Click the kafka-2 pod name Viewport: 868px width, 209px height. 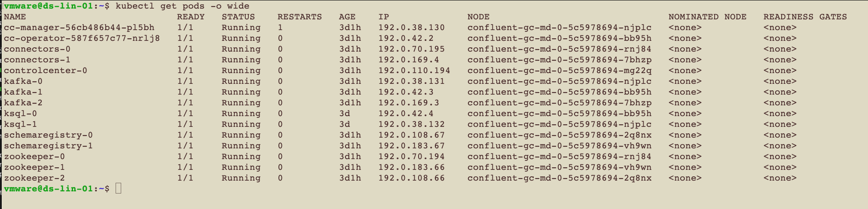tap(23, 103)
